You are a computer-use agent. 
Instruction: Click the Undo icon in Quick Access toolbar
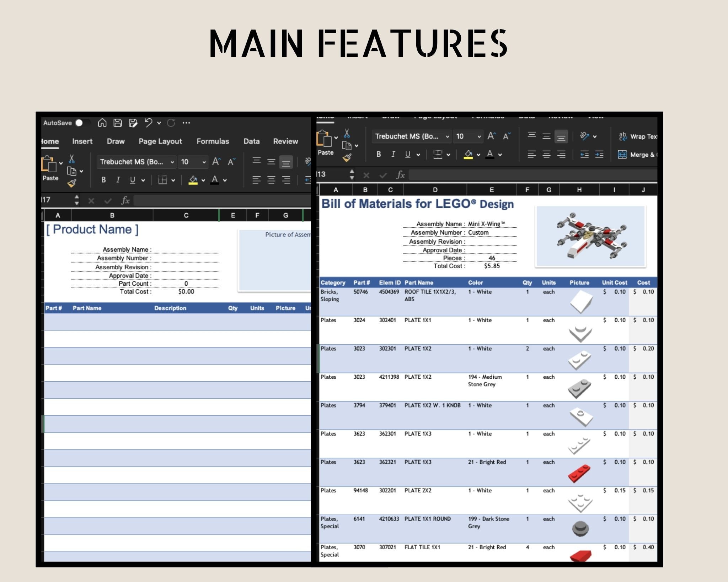[149, 123]
